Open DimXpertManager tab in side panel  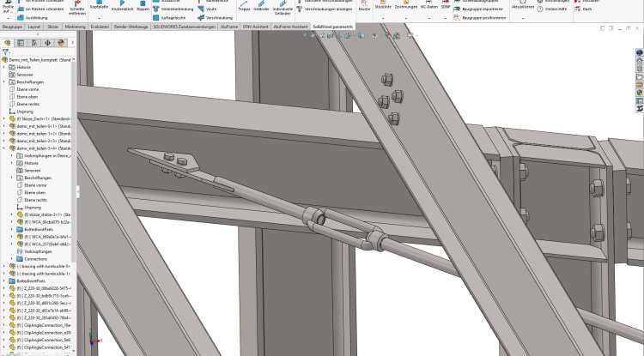(x=47, y=43)
